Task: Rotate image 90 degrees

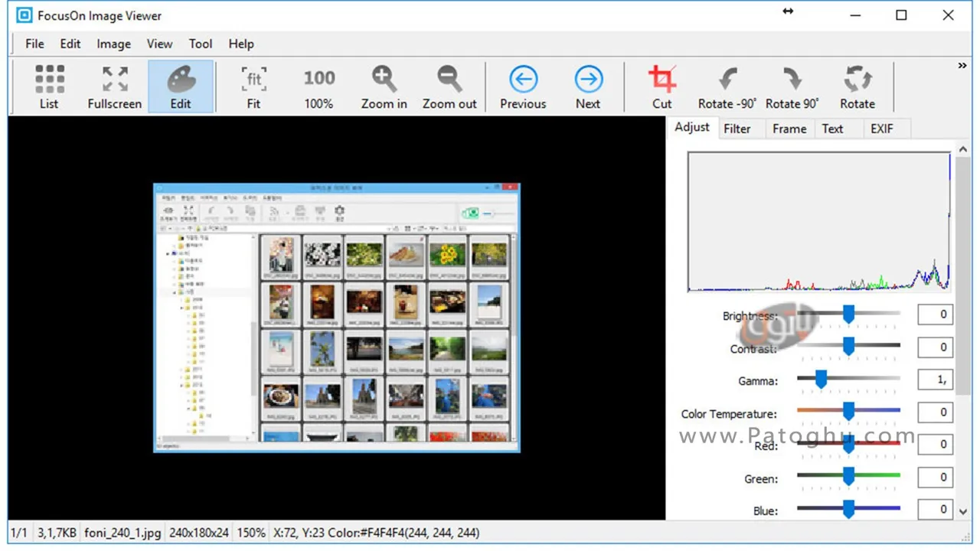Action: click(792, 86)
